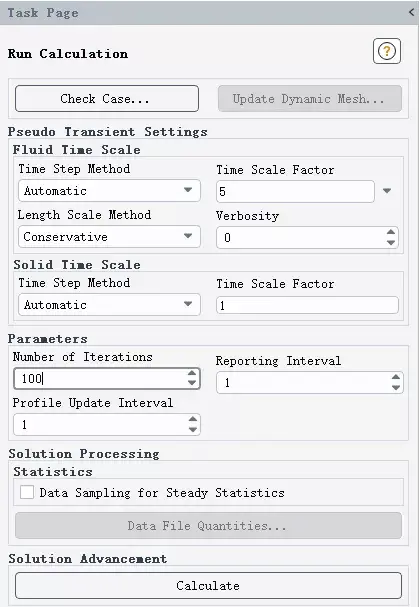Expand arrow beside fluid Time Scale Factor
The width and height of the screenshot is (420, 607).
click(x=387, y=190)
